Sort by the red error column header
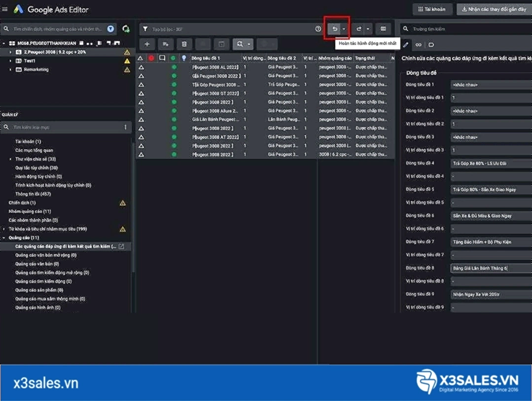 [151, 58]
